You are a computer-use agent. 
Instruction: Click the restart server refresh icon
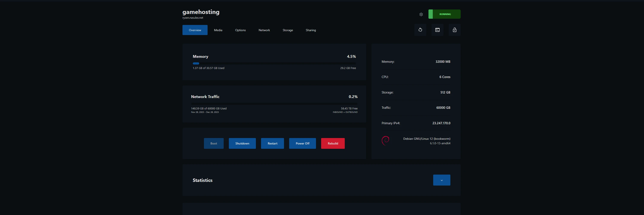point(420,30)
